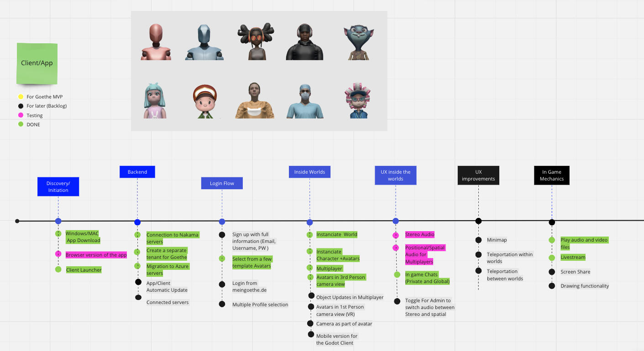This screenshot has height=351, width=644.
Task: Select the black dot beside 'Minimap'
Action: pyautogui.click(x=478, y=240)
